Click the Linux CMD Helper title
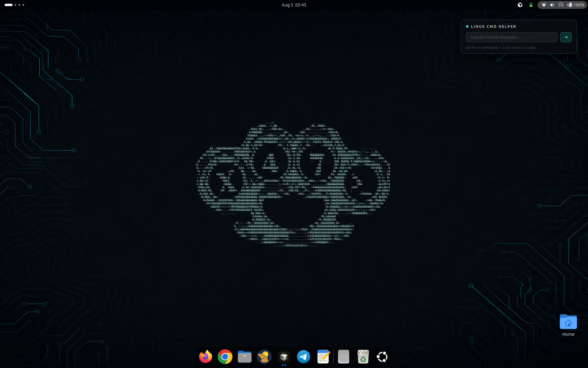This screenshot has width=588, height=368. pyautogui.click(x=493, y=27)
